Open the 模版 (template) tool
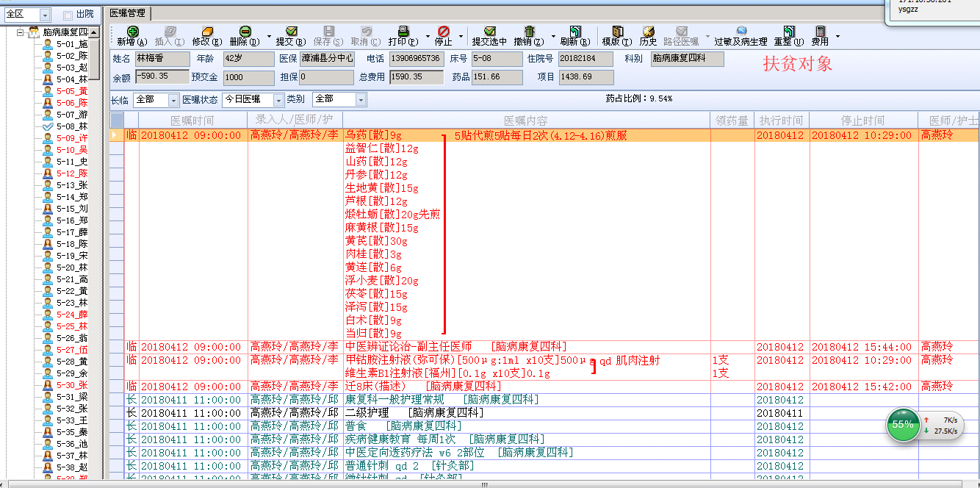This screenshot has height=488, width=980. coord(616,32)
